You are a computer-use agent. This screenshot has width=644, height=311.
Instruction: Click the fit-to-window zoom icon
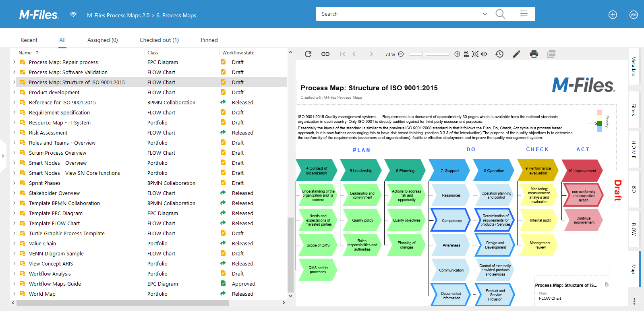pyautogui.click(x=475, y=54)
